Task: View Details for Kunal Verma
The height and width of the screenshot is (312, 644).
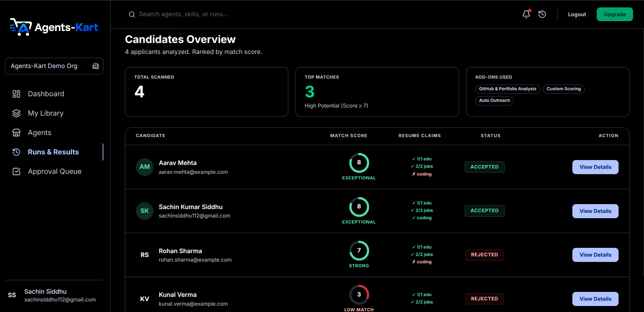Action: coord(595,299)
